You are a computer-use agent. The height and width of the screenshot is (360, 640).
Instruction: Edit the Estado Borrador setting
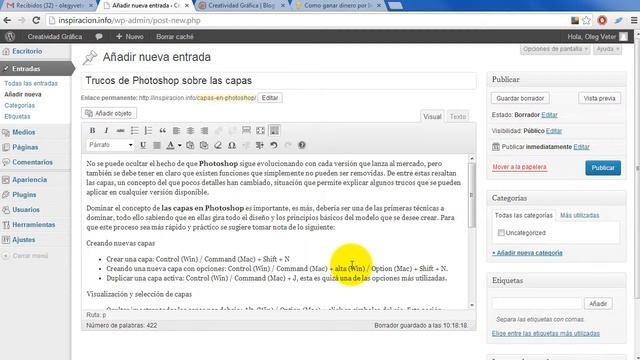(x=549, y=115)
